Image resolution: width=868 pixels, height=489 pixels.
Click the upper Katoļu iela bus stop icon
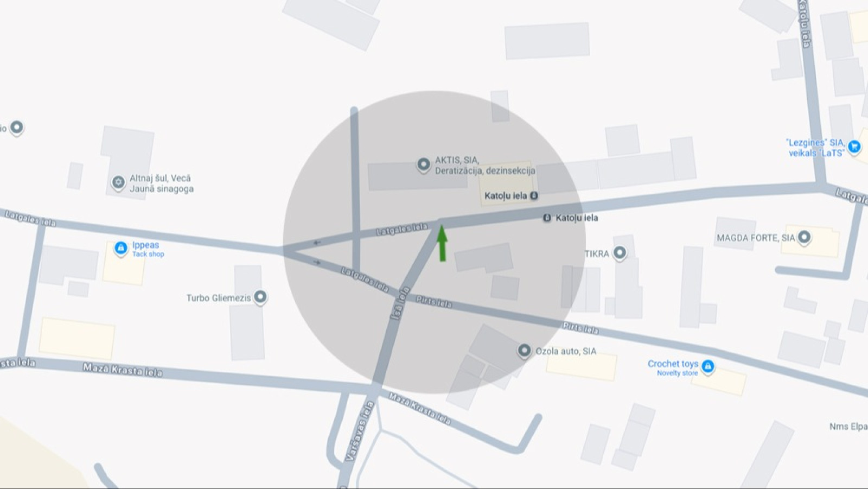(534, 195)
